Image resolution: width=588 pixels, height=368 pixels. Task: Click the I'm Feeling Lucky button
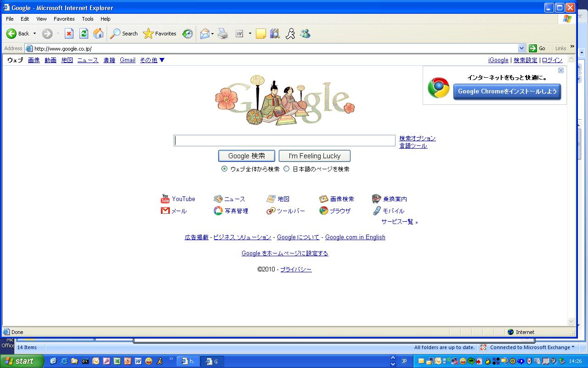(x=315, y=156)
